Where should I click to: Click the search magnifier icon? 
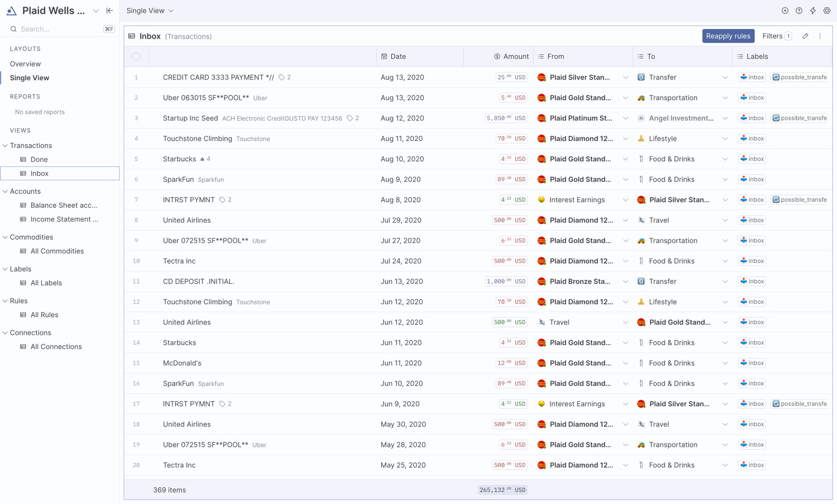click(x=13, y=29)
